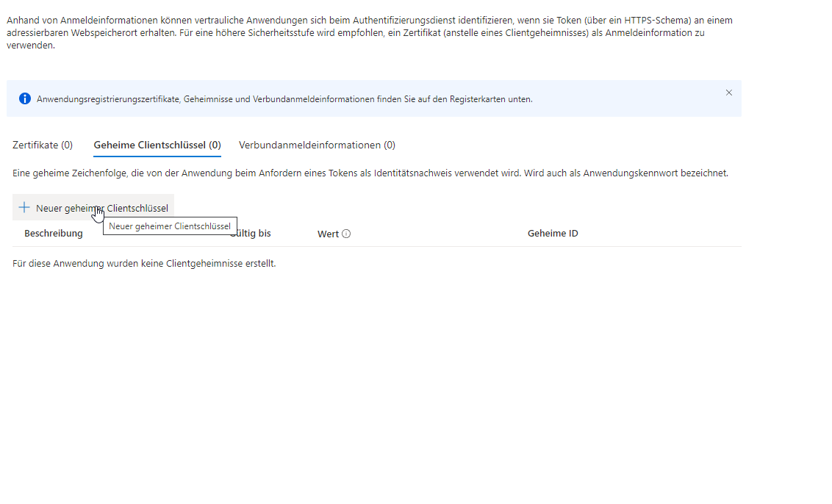
Task: Click the plus icon for new client secret
Action: coord(24,208)
